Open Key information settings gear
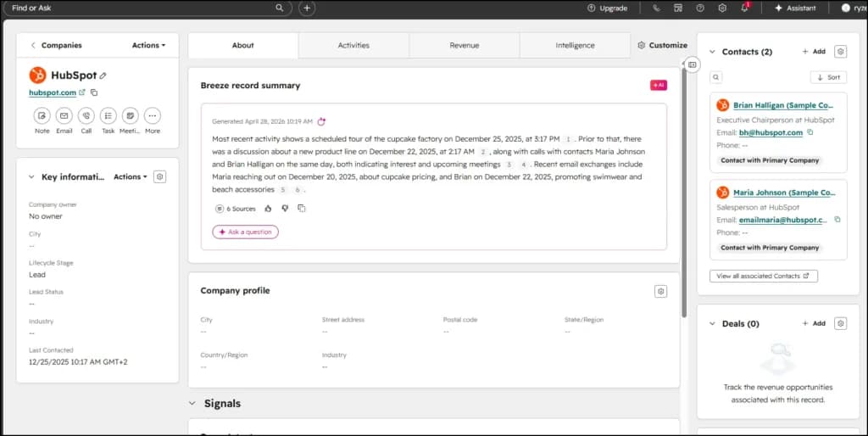This screenshot has width=868, height=436. point(159,176)
